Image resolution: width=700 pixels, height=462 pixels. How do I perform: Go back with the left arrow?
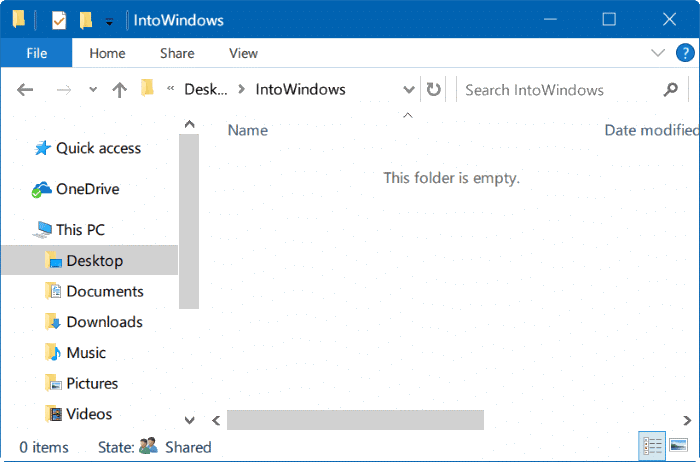(25, 90)
